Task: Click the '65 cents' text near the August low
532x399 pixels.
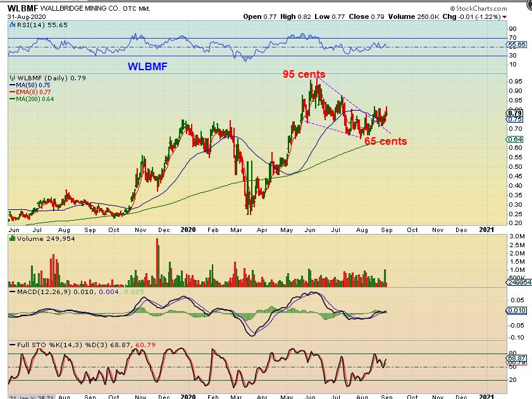Action: tap(385, 141)
